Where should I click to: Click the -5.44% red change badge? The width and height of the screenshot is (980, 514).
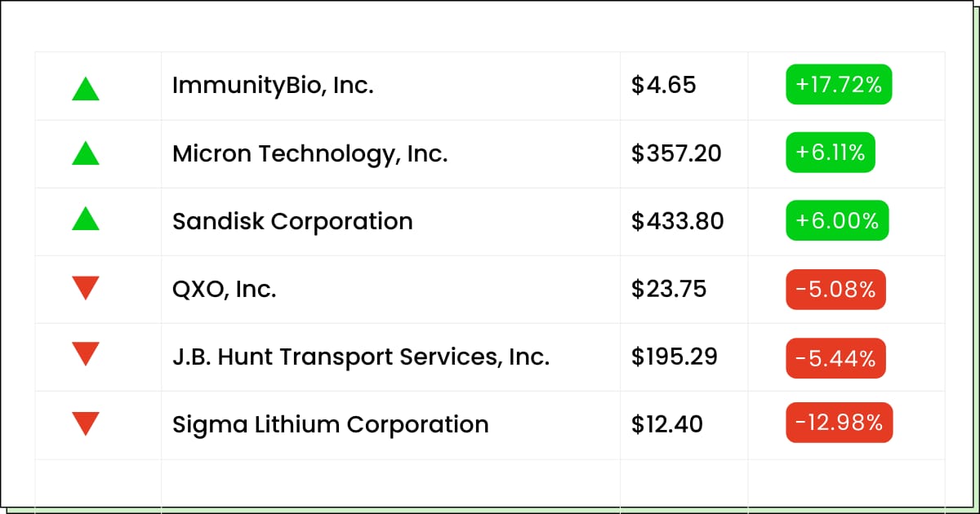click(835, 357)
